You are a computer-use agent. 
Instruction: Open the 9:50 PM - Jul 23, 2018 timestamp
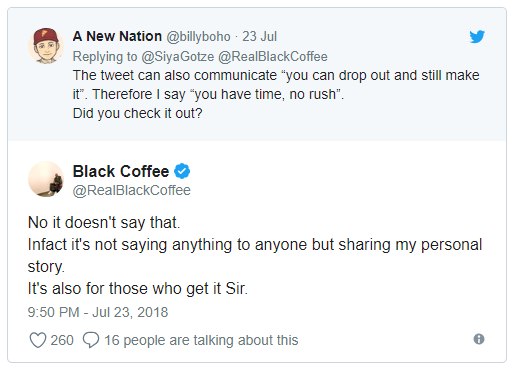98,312
